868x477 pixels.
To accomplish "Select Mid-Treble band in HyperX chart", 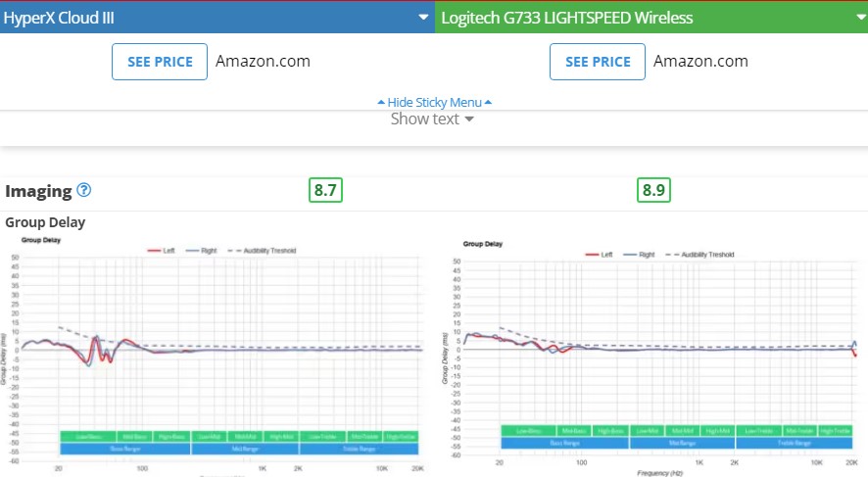I will pyautogui.click(x=364, y=437).
